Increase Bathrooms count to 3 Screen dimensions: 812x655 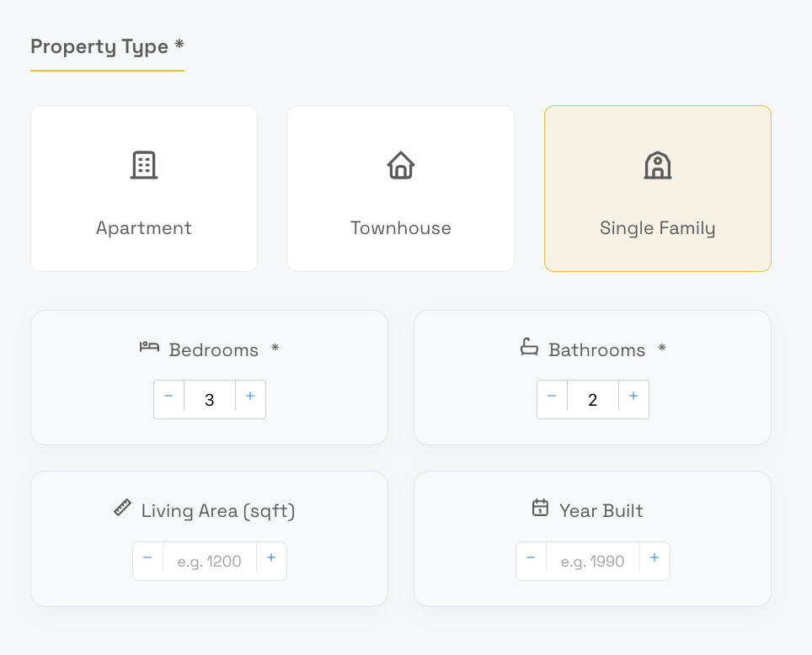coord(633,399)
